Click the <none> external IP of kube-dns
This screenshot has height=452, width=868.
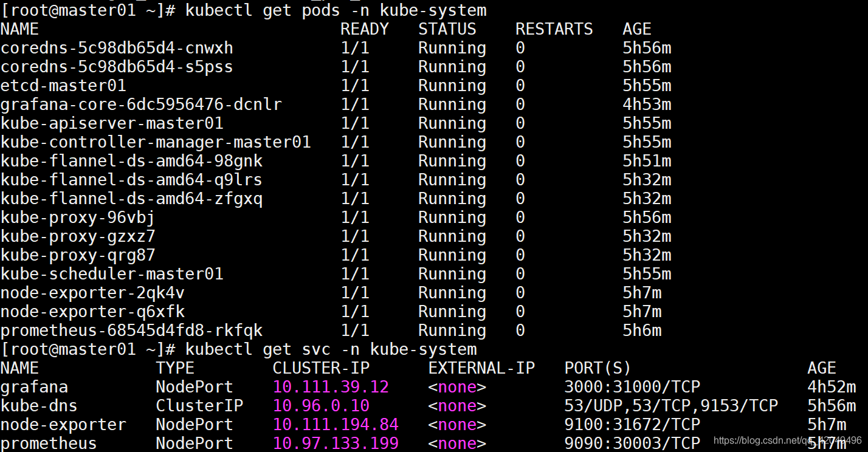pos(457,406)
